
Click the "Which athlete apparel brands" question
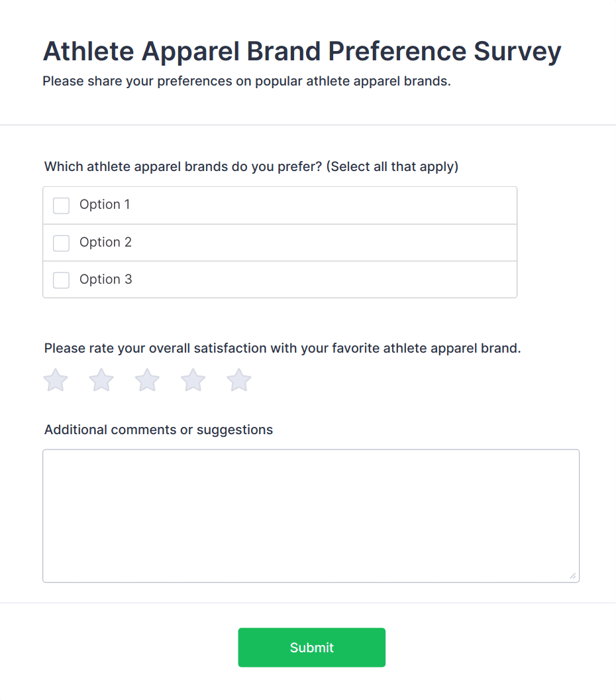coord(251,166)
